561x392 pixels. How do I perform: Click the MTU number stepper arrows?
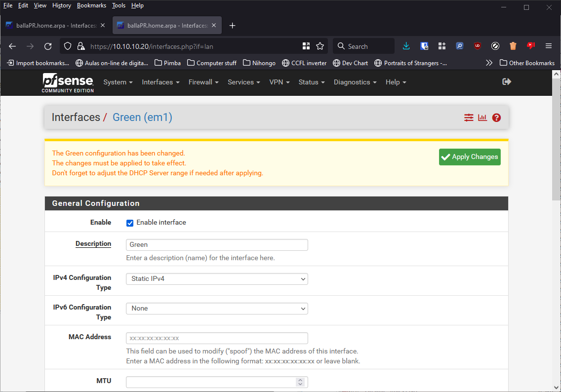click(x=300, y=382)
